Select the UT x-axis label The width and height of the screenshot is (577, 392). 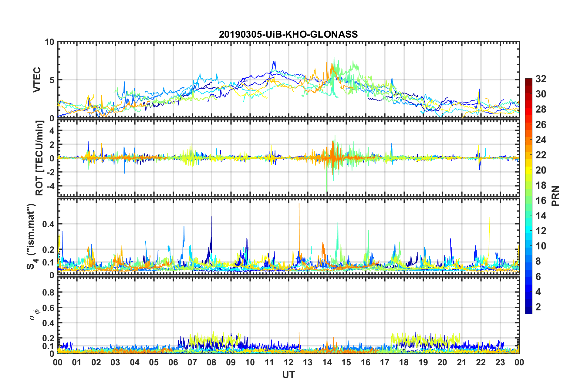288,375
